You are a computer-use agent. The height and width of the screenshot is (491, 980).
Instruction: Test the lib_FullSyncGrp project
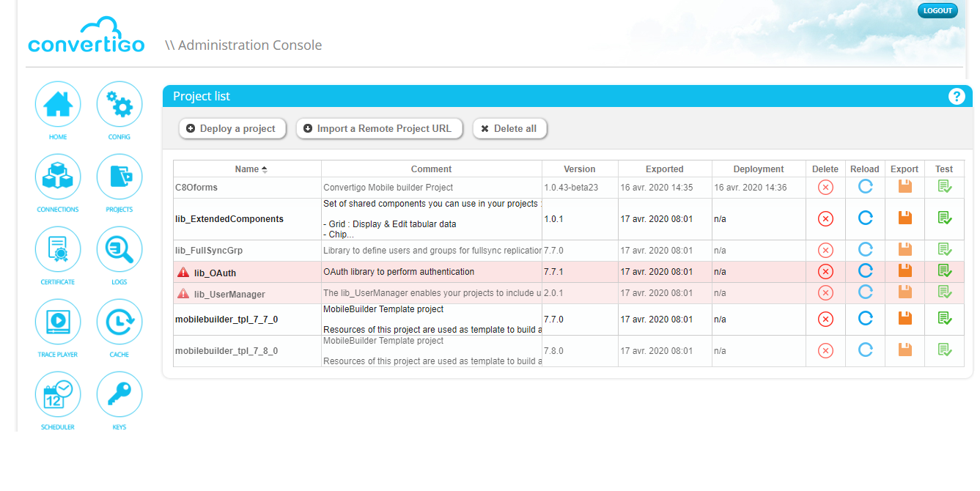pyautogui.click(x=945, y=250)
